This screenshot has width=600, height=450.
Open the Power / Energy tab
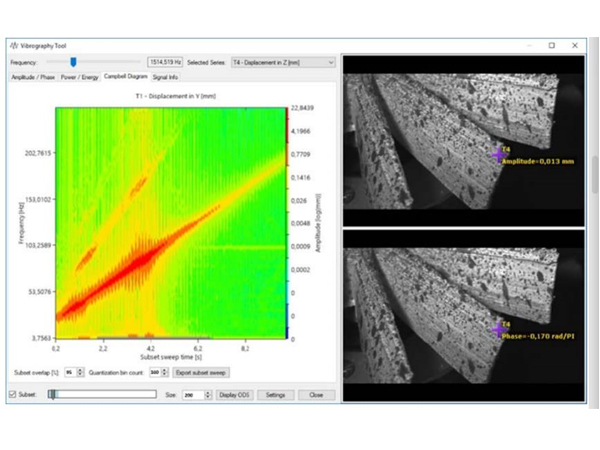80,76
